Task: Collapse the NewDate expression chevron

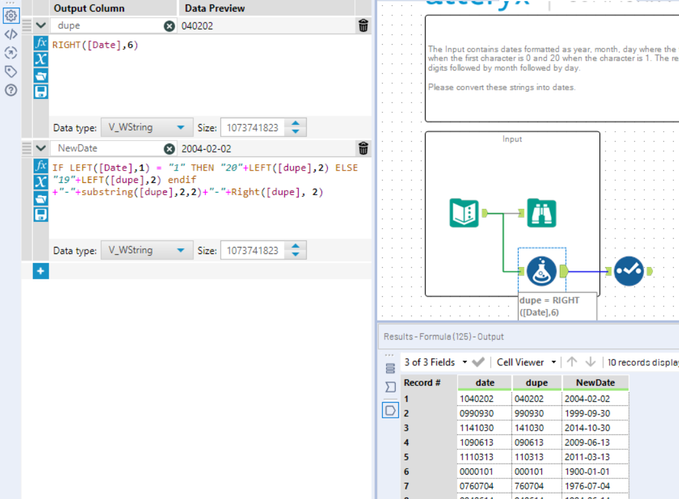Action: (x=41, y=148)
